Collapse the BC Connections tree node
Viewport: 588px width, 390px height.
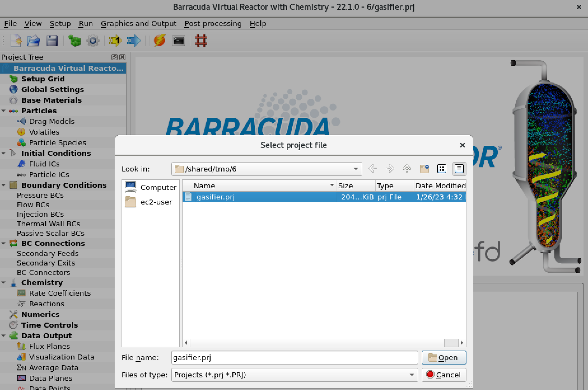pyautogui.click(x=3, y=243)
